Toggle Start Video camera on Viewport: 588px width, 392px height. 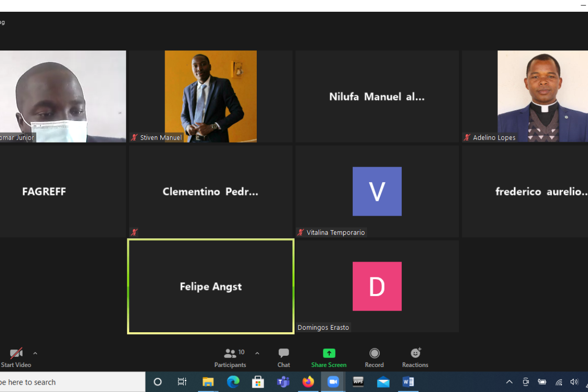coord(16,353)
